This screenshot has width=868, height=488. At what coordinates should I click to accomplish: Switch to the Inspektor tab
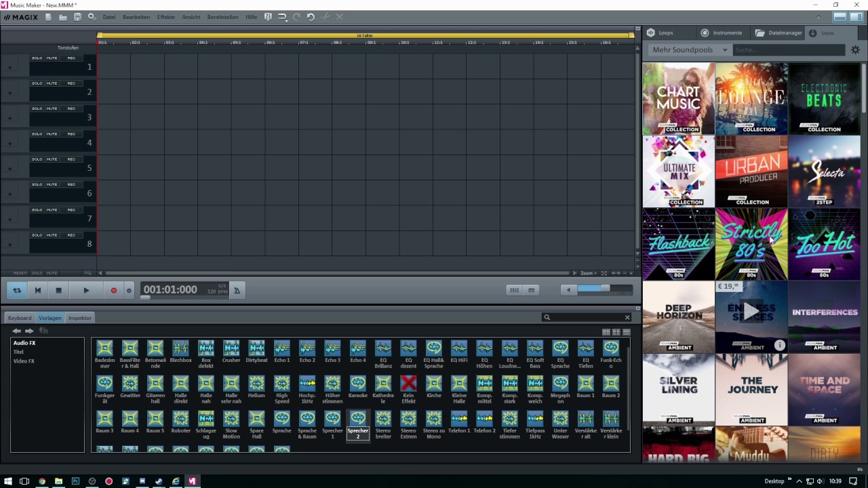pyautogui.click(x=79, y=318)
